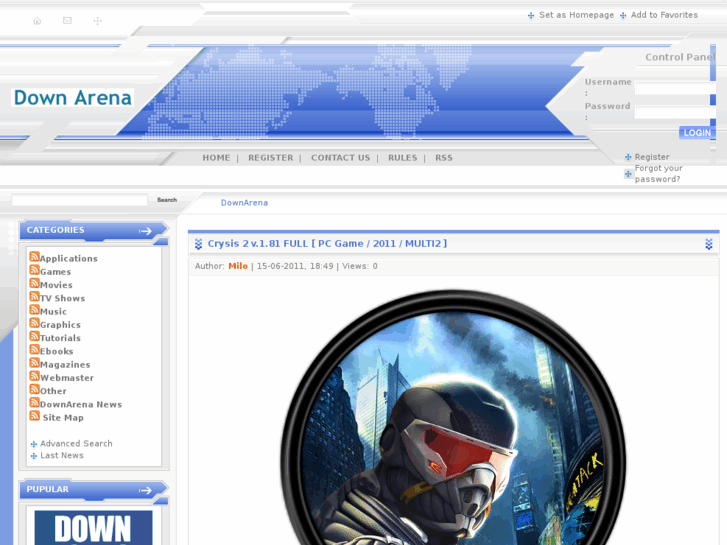Open CONTACT US in navigation bar
This screenshot has width=727, height=545.
click(x=340, y=158)
